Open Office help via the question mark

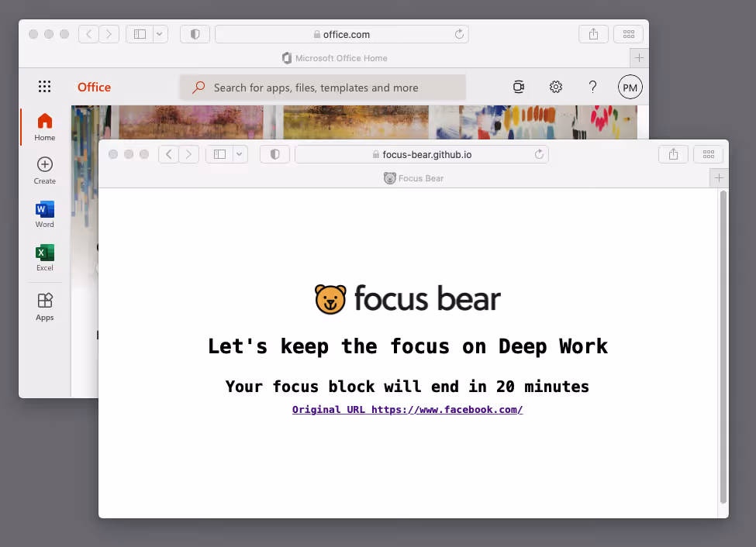(x=592, y=87)
